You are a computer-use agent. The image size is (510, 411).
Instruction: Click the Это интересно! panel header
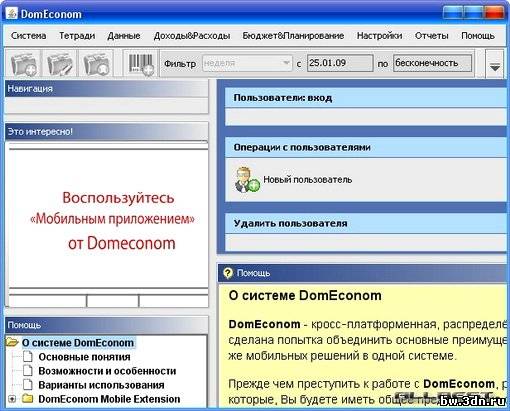[107, 132]
